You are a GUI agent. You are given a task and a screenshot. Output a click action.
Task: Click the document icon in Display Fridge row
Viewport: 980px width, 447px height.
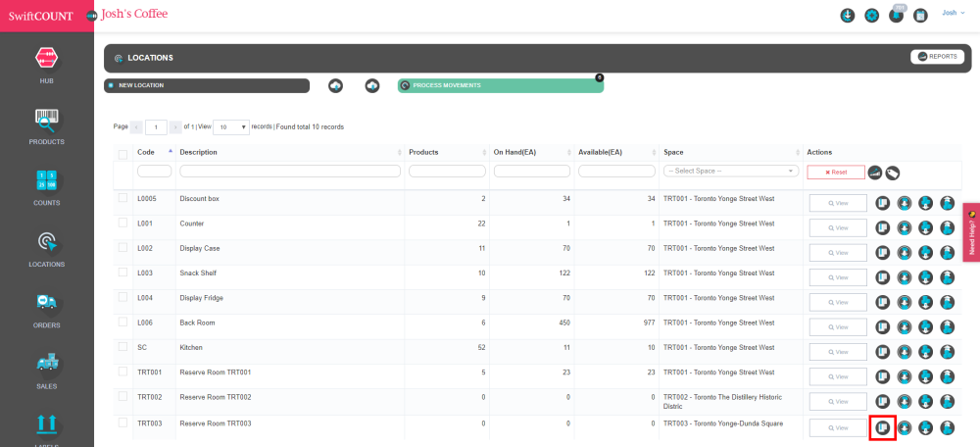[883, 302]
